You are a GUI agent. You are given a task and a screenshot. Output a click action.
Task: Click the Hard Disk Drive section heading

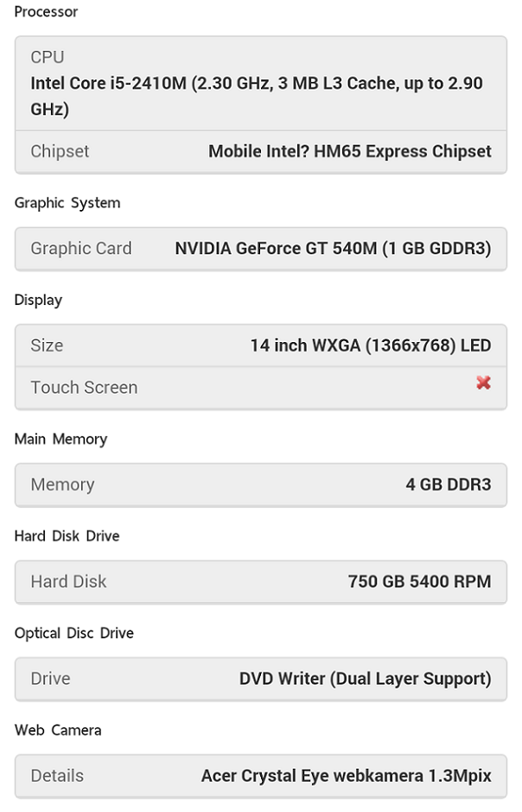click(x=67, y=536)
